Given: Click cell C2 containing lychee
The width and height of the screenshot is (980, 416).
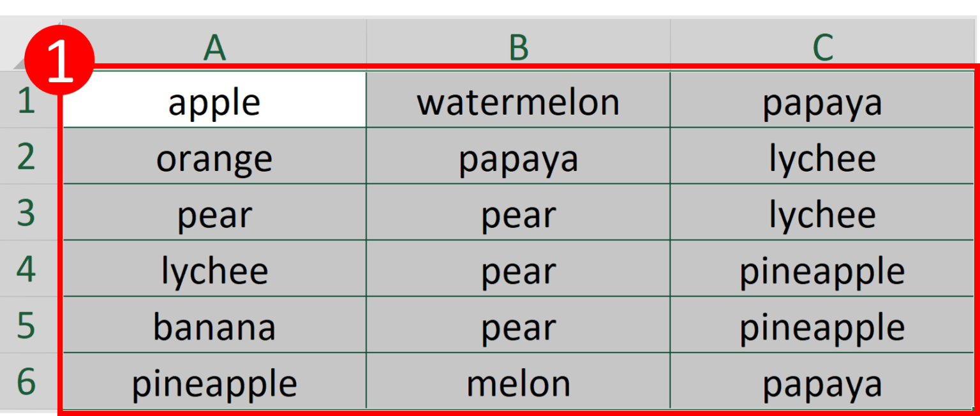Looking at the screenshot, I should 822,156.
